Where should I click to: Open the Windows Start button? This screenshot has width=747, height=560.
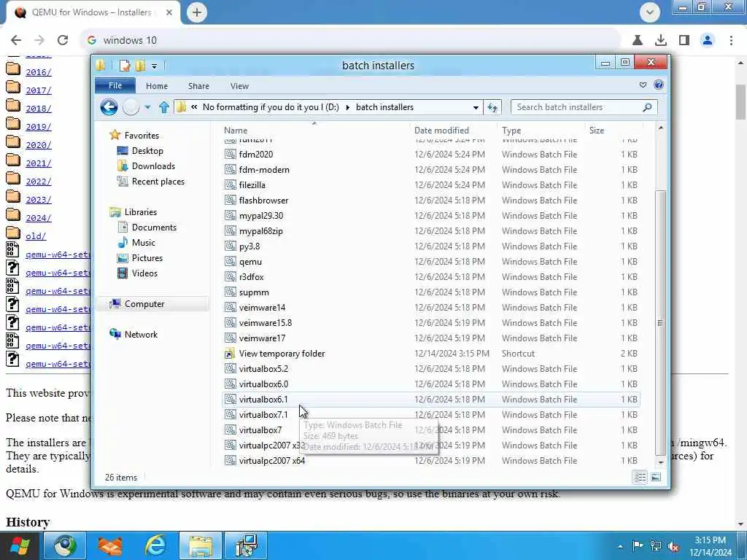[x=20, y=545]
